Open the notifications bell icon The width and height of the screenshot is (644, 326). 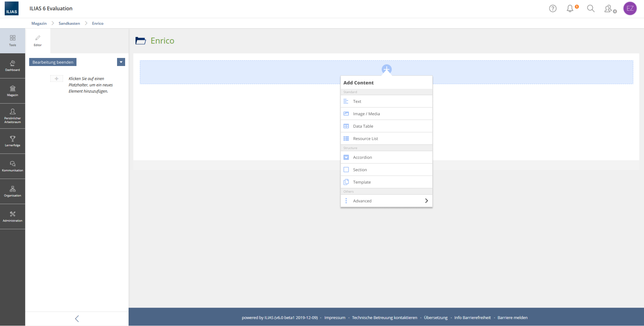point(570,9)
